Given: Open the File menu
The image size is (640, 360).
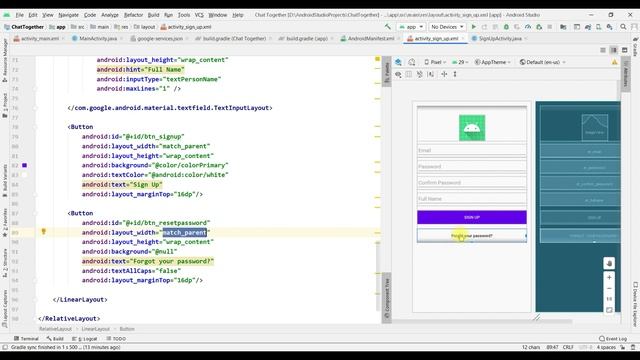Looking at the screenshot, I should [19, 15].
